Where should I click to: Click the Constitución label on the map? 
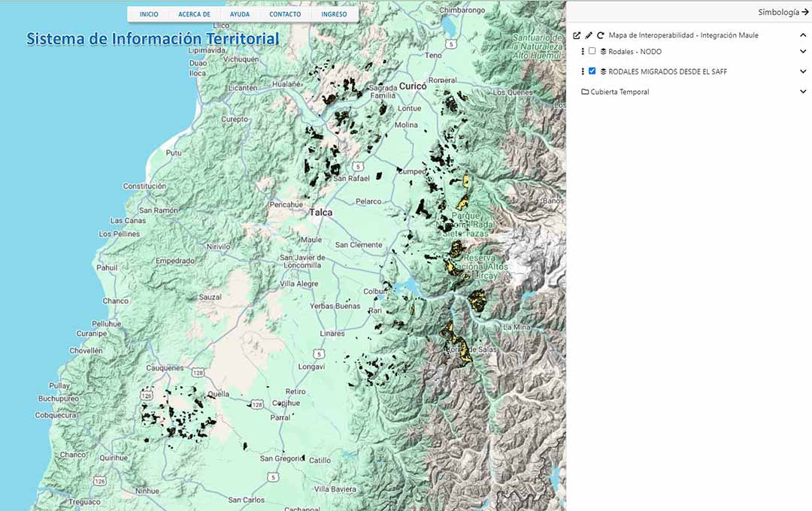144,186
